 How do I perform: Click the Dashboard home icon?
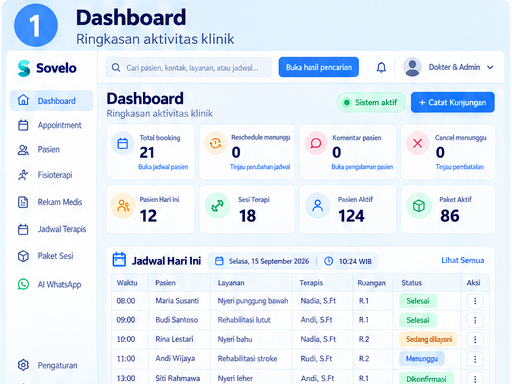23,100
